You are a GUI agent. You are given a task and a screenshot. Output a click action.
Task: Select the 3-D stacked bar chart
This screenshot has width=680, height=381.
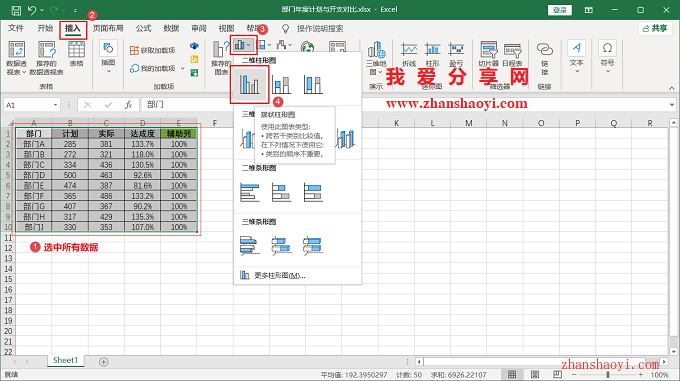[281, 246]
